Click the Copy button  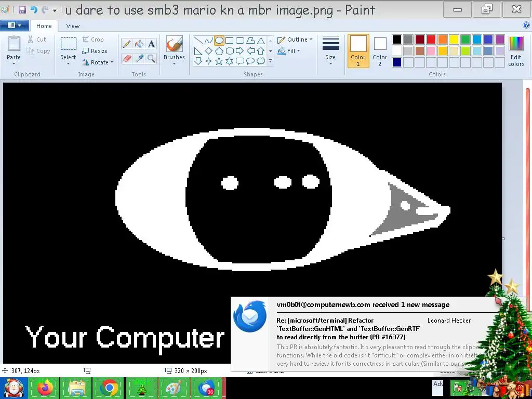click(38, 51)
